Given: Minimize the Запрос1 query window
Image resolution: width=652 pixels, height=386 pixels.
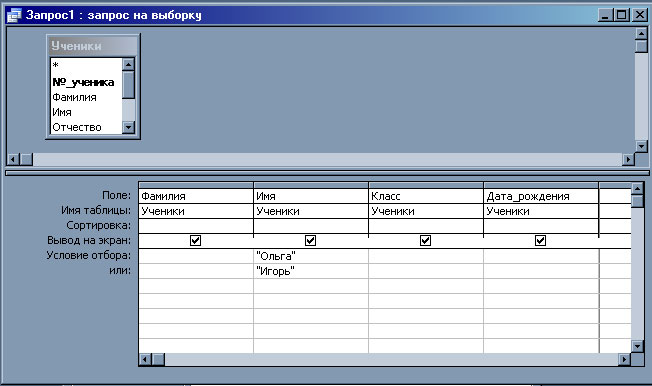Looking at the screenshot, I should pyautogui.click(x=605, y=15).
